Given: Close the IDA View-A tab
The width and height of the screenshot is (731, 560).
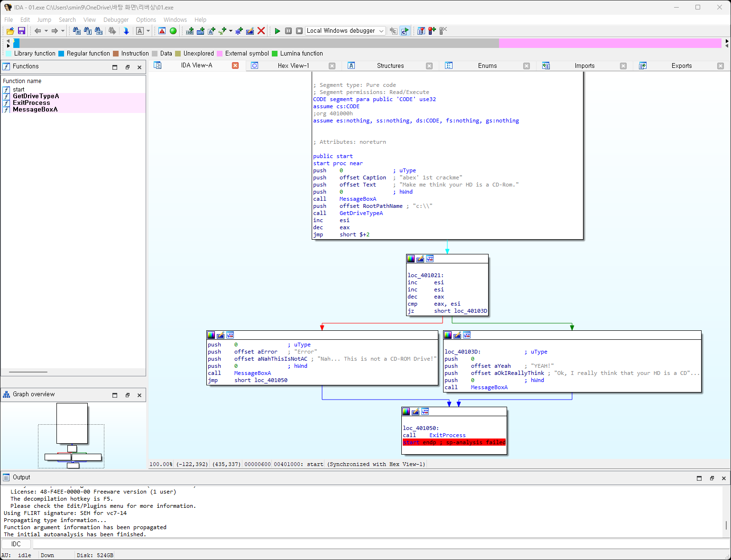Looking at the screenshot, I should pyautogui.click(x=235, y=65).
